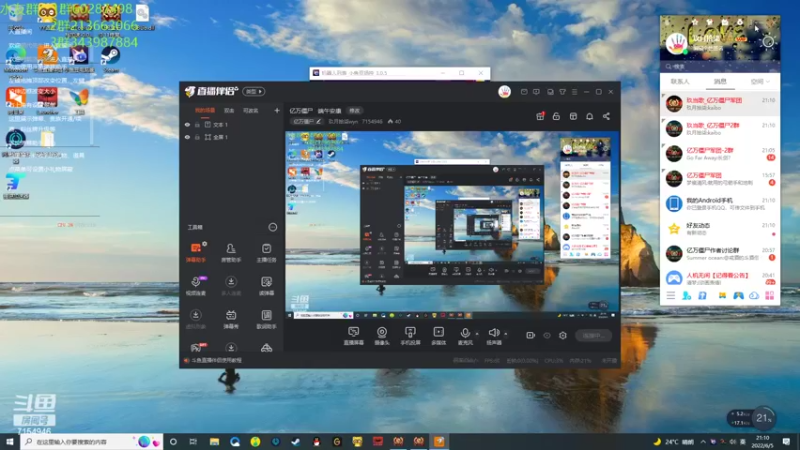Add a new scene with plus button
Screen dimensions: 800x450
point(277,110)
